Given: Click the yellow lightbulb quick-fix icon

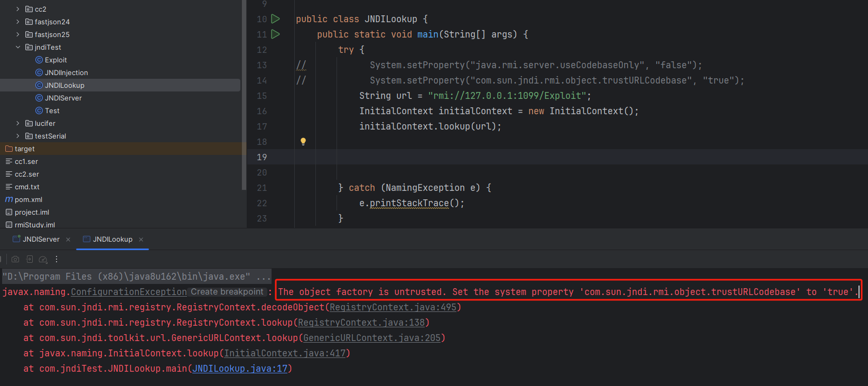Looking at the screenshot, I should click(303, 142).
